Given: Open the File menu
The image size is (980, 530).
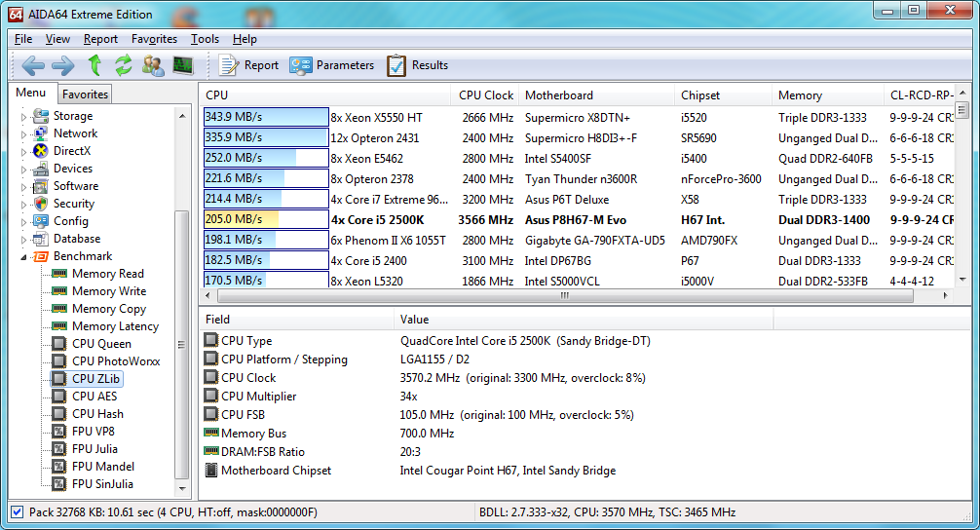Looking at the screenshot, I should click(23, 39).
